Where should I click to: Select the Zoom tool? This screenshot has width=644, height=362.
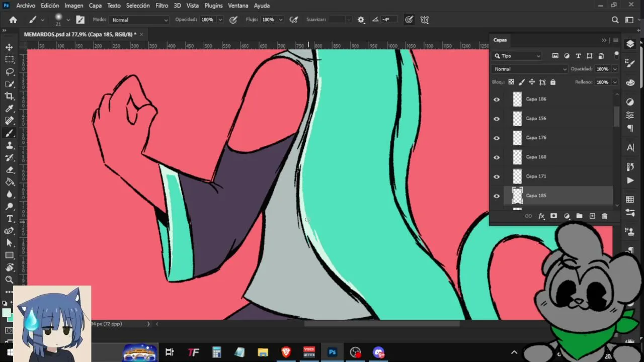tap(9, 280)
